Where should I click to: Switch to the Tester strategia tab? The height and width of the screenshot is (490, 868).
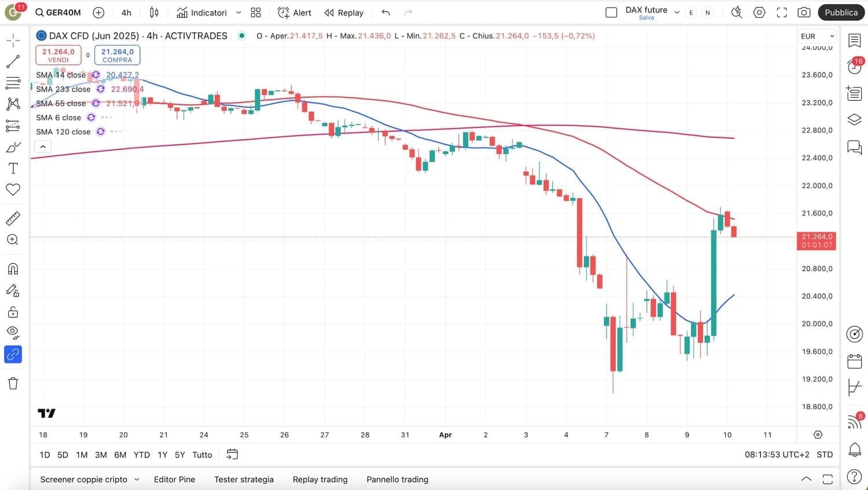[244, 480]
